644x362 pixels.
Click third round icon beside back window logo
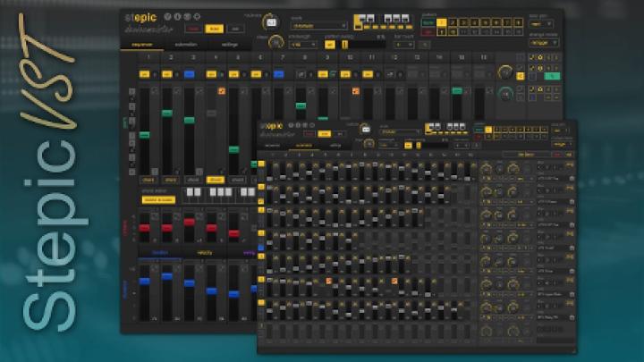click(x=187, y=17)
